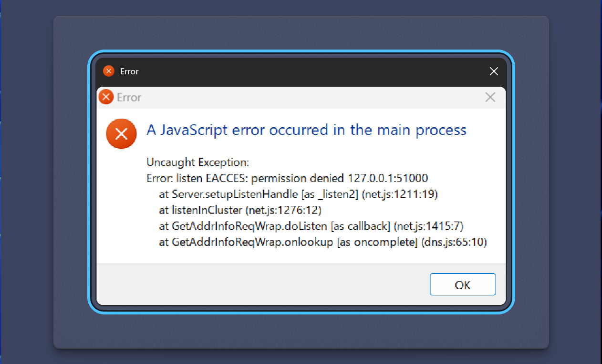Image resolution: width=602 pixels, height=364 pixels.
Task: Click the error icon in dark title bar
Action: click(109, 71)
